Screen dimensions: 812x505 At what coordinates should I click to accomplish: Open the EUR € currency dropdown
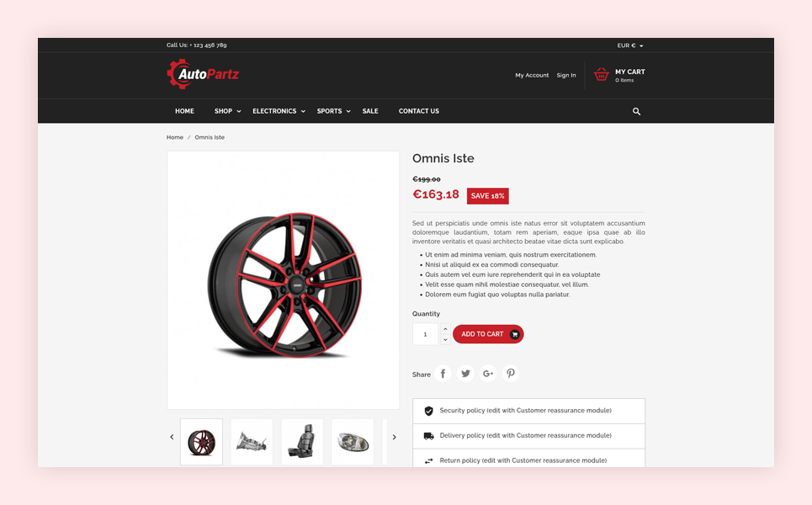click(x=629, y=45)
